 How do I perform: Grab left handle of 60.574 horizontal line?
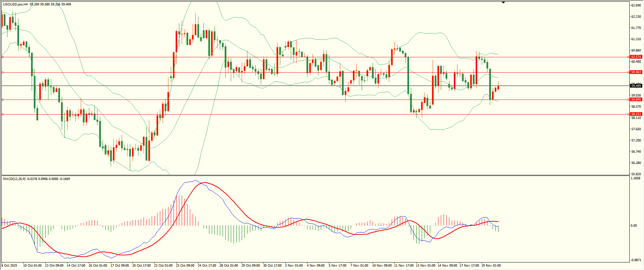pos(3,57)
